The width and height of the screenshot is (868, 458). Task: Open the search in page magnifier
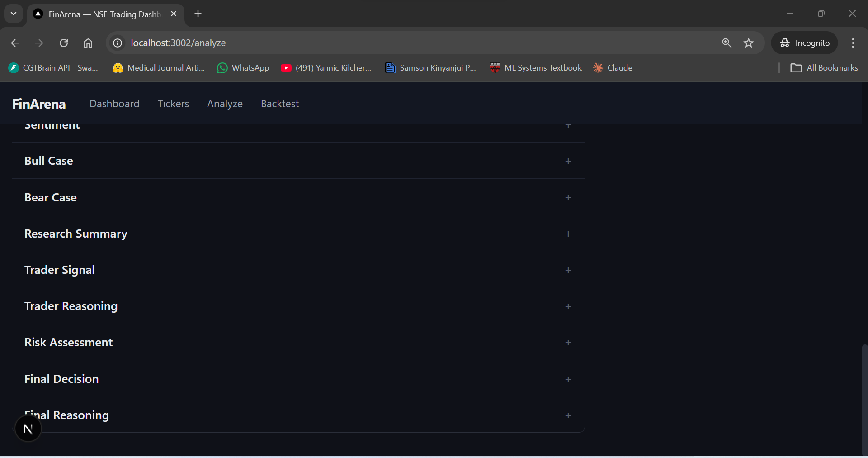click(x=726, y=43)
